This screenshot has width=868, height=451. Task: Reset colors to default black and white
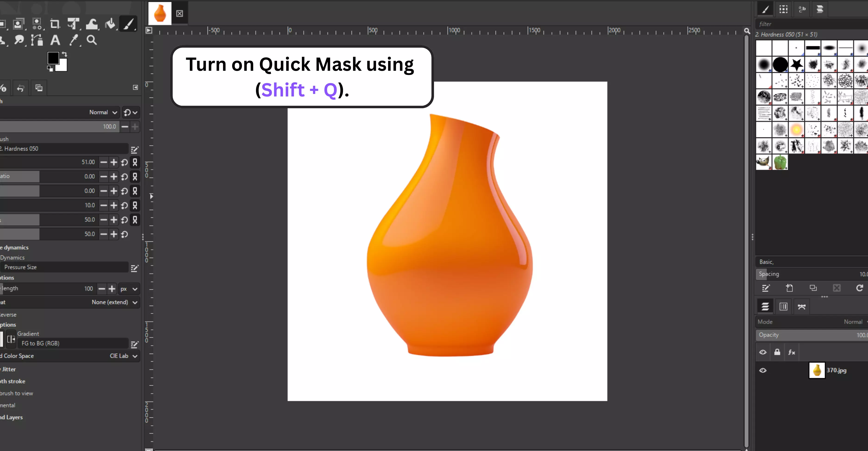coord(50,69)
